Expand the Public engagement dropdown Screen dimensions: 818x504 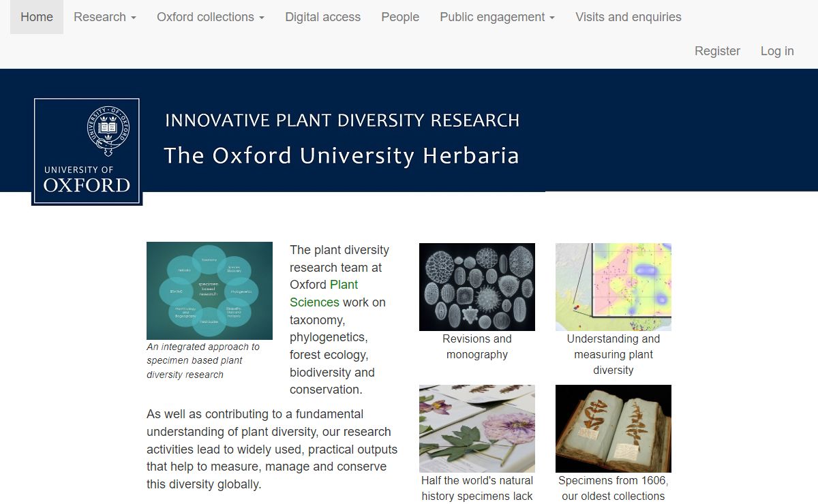(x=498, y=17)
